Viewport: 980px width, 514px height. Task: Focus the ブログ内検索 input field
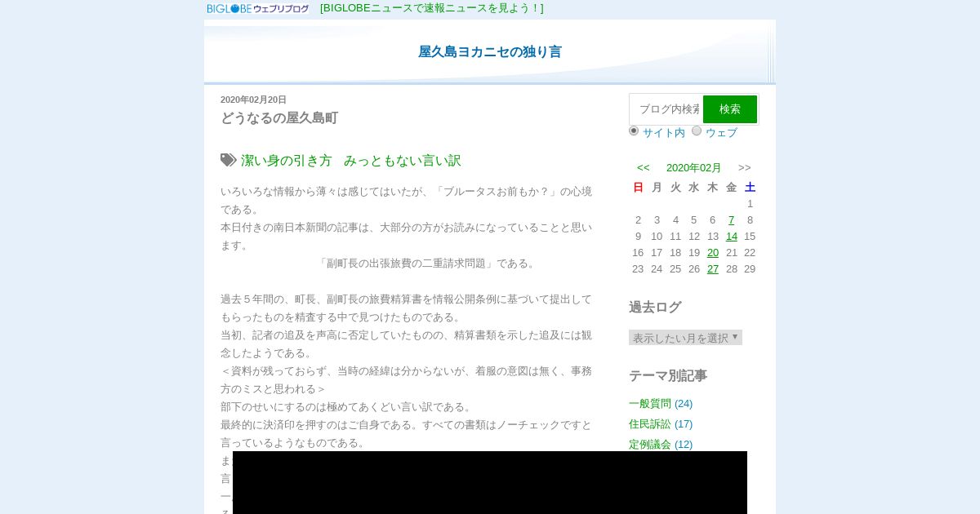(x=666, y=109)
